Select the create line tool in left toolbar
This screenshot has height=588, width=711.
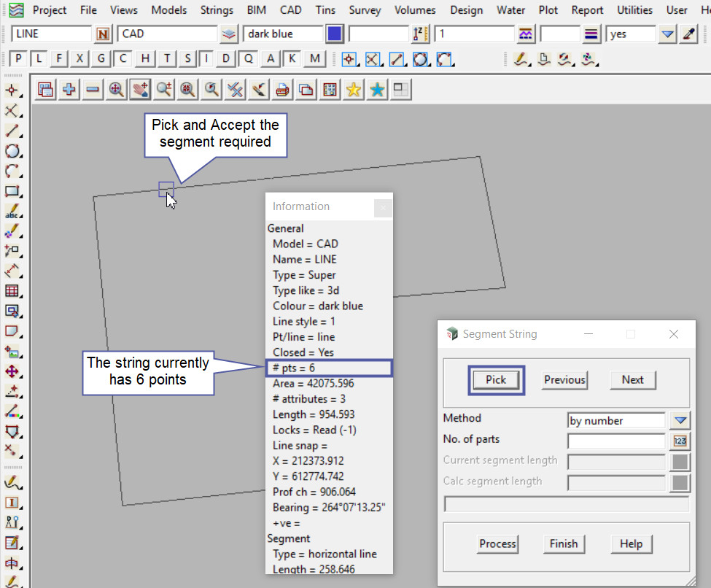click(x=12, y=131)
